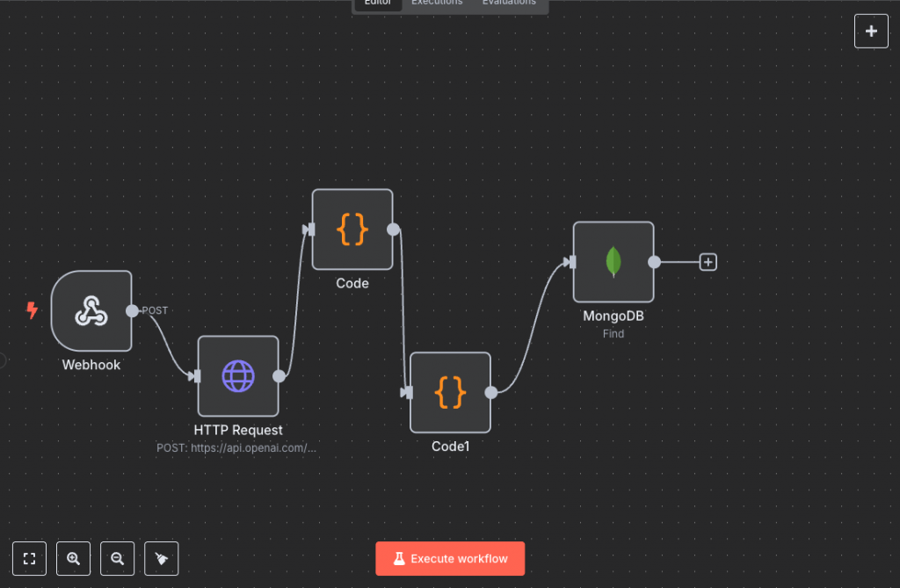Add a node after MongoDB output
The width and height of the screenshot is (900, 588).
[x=708, y=261]
